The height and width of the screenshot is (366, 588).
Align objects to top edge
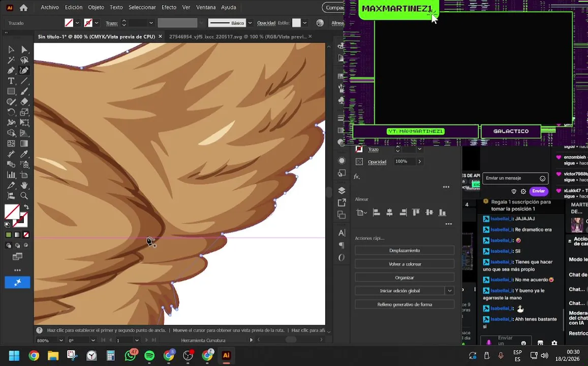416,212
